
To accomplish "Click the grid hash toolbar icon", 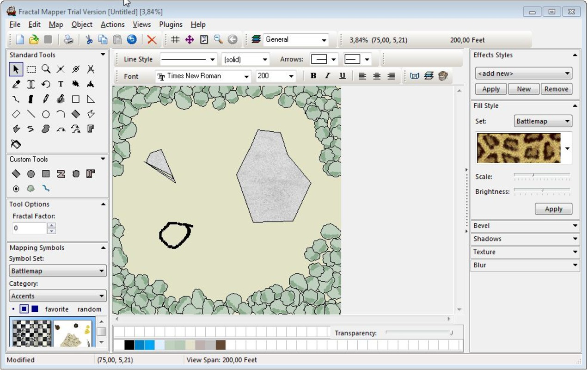I will pos(175,40).
